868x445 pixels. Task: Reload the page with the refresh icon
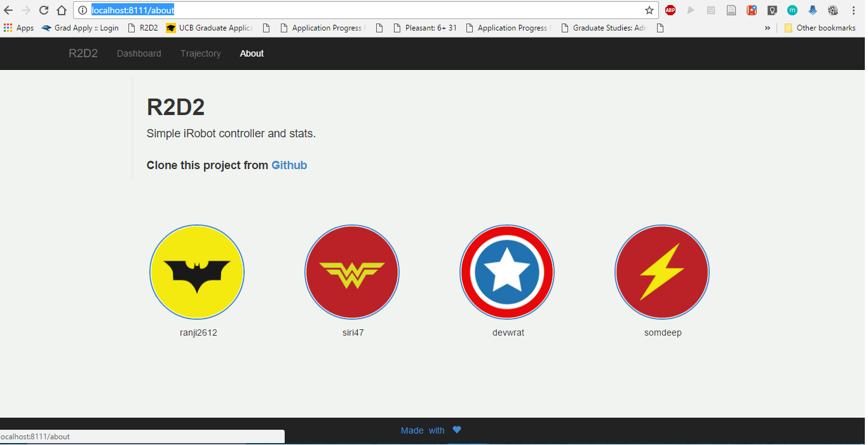point(44,10)
